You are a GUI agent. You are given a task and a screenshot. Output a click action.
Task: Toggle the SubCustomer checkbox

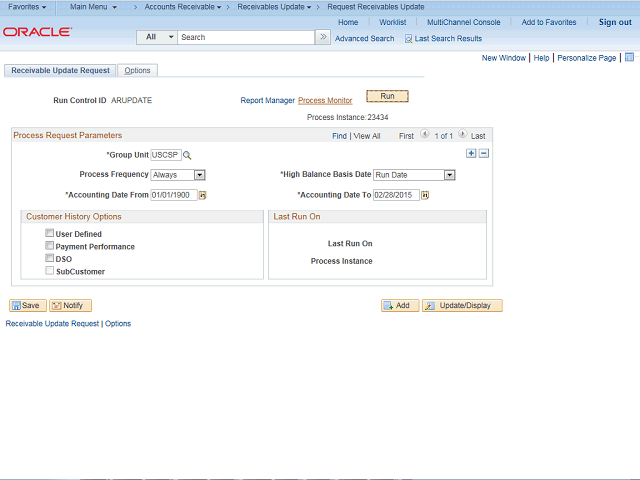[49, 271]
